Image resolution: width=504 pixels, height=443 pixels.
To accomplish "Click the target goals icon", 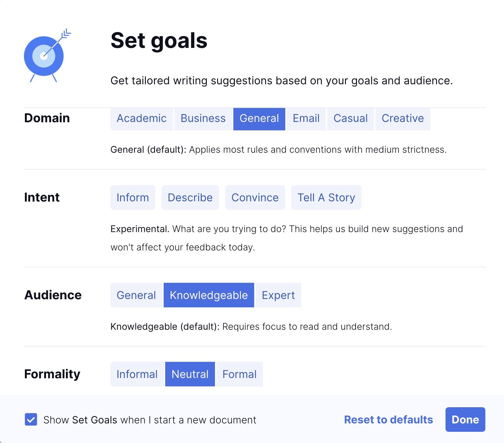I will pyautogui.click(x=44, y=56).
